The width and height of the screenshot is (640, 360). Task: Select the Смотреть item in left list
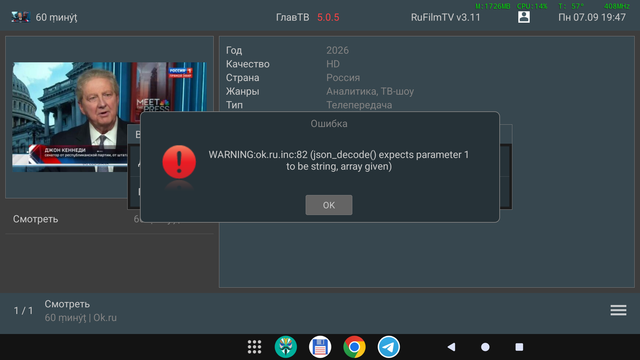[x=109, y=219]
